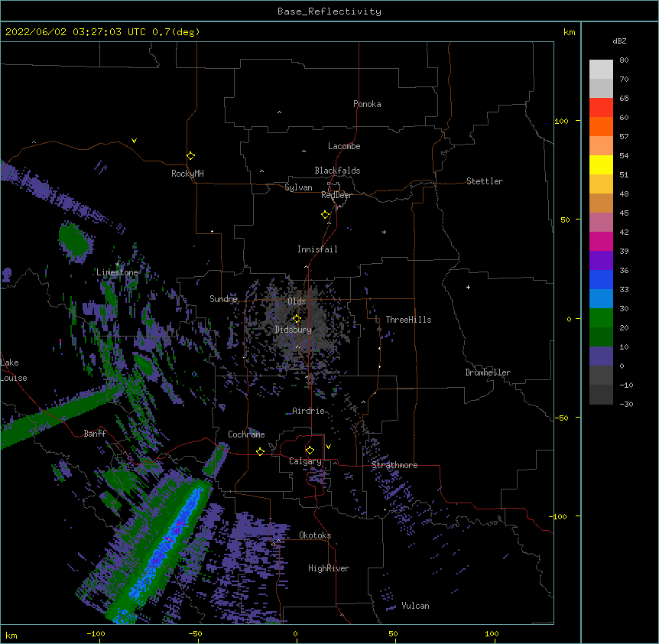Select the RedDeer label
The height and width of the screenshot is (644, 659).
pyautogui.click(x=336, y=195)
